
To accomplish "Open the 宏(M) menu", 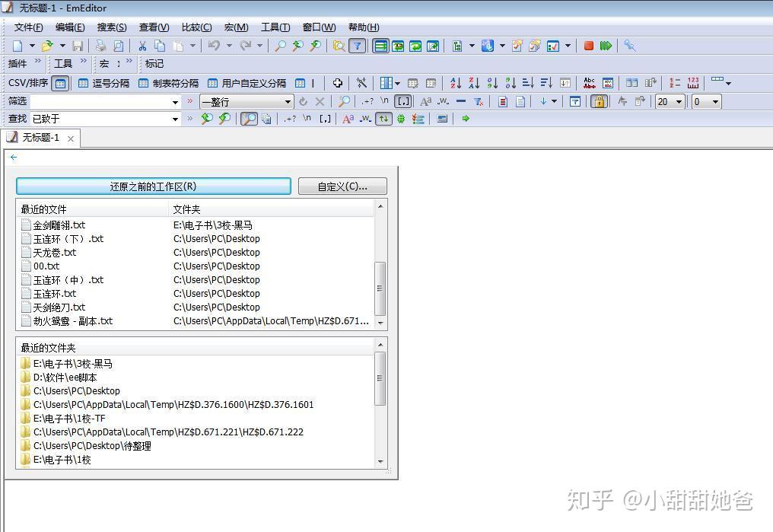I will [236, 27].
